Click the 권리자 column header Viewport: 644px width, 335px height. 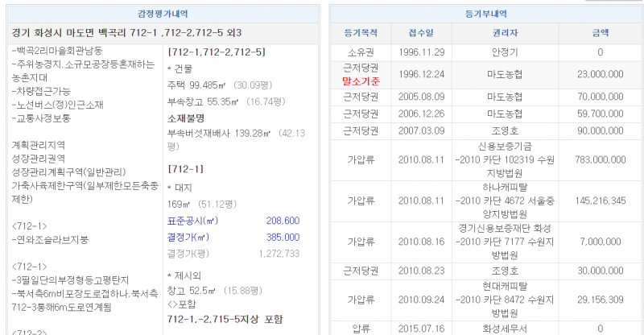[506, 34]
